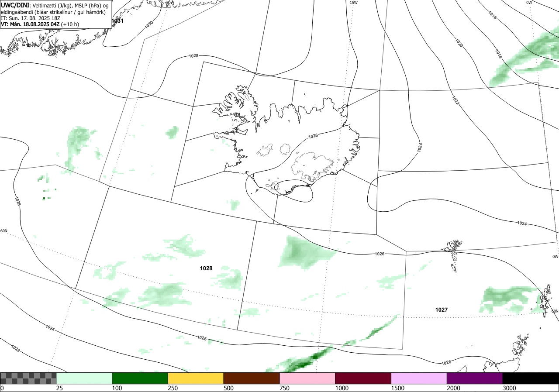Click the legend value '1000'

[342, 388]
